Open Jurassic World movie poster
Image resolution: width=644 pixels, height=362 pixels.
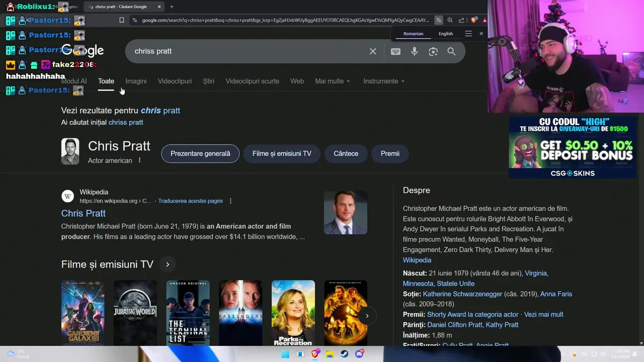point(135,313)
